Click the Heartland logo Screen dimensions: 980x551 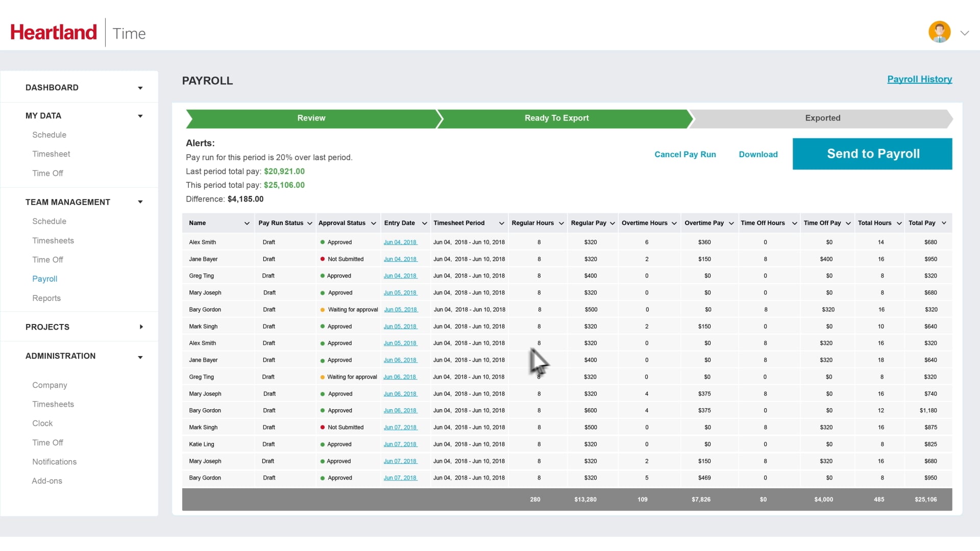(x=54, y=32)
